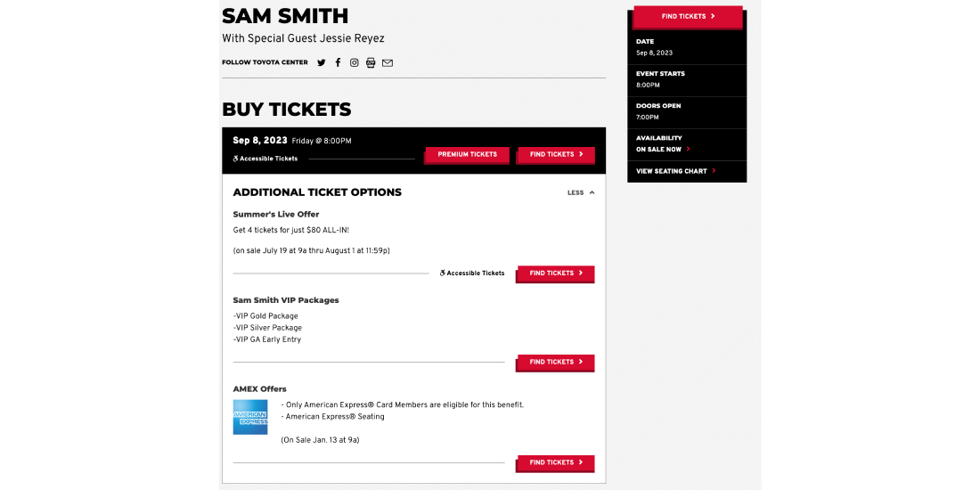This screenshot has height=490, width=980.
Task: Open Accessible Tickets in black header
Action: point(265,159)
